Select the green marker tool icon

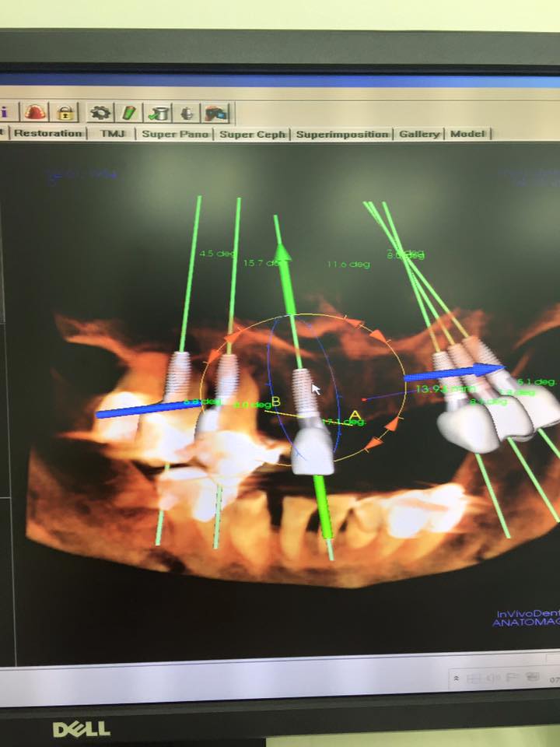[128, 114]
